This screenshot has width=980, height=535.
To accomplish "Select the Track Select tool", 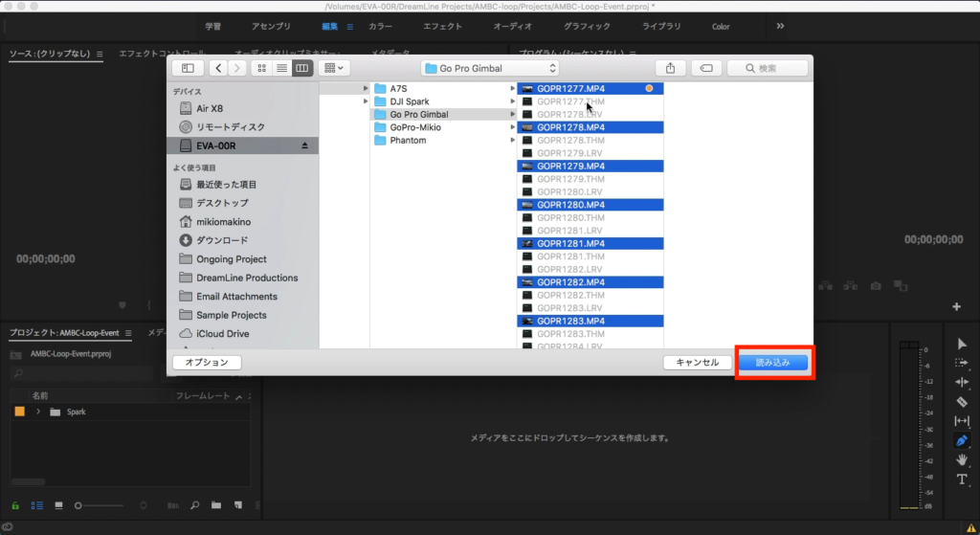I will pyautogui.click(x=962, y=363).
